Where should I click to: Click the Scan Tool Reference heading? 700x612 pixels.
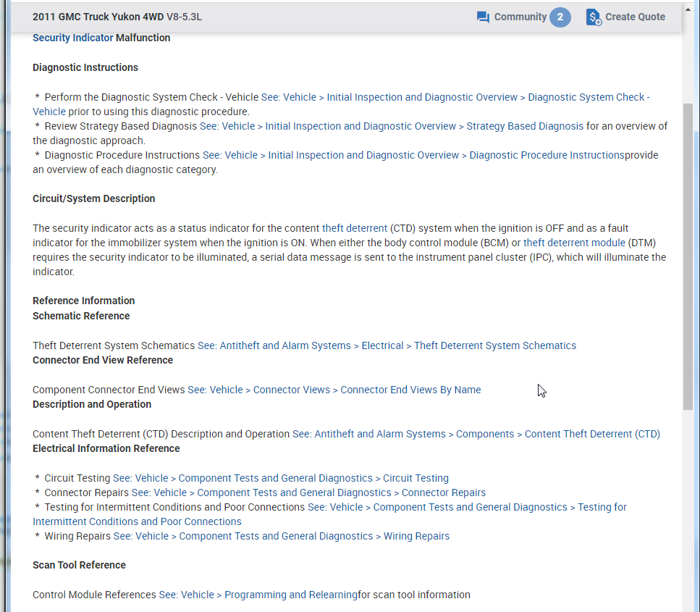(79, 565)
